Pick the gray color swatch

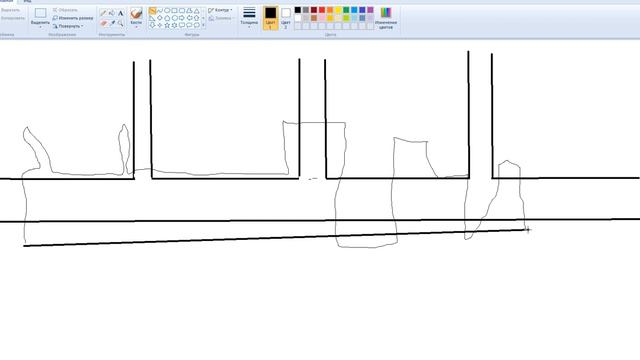pos(306,10)
